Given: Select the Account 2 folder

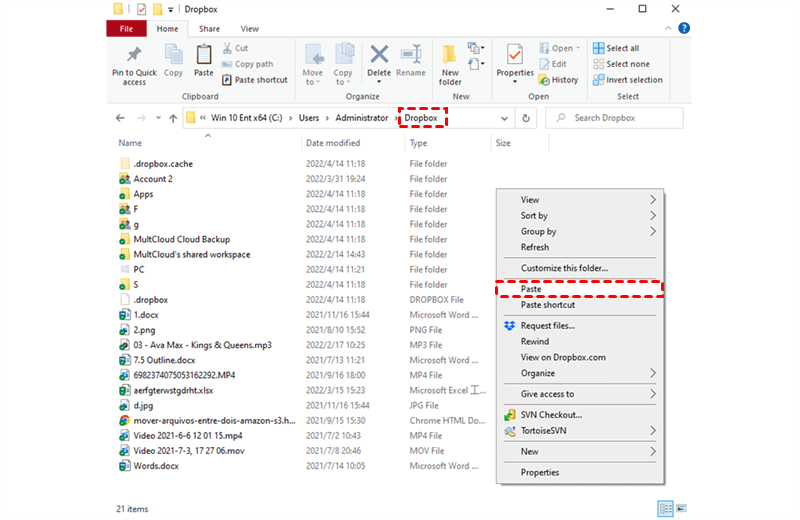Looking at the screenshot, I should coord(153,179).
